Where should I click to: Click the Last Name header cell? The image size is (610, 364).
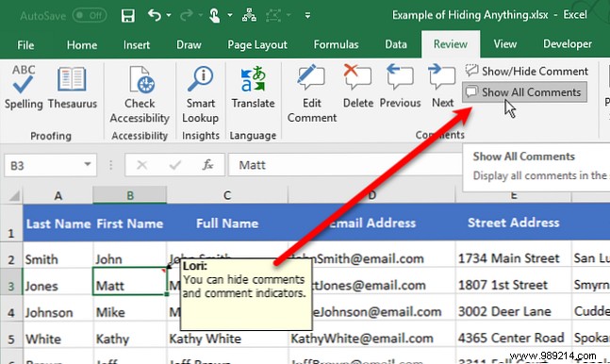coord(58,223)
